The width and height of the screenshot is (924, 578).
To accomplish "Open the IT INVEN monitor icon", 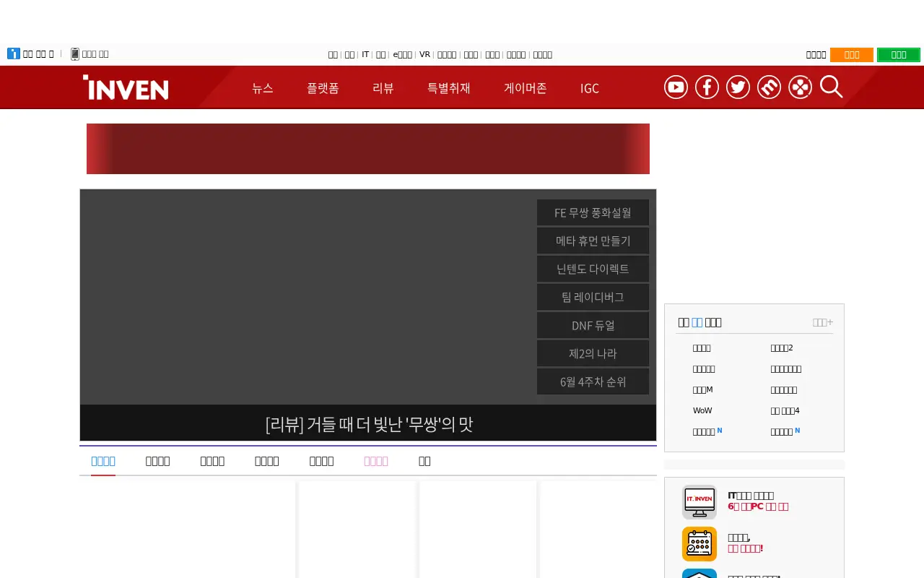I will coord(699,502).
